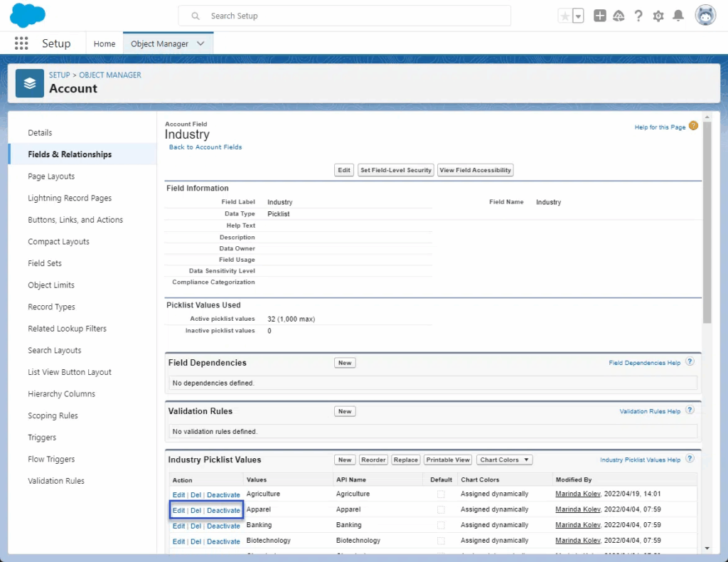Expand the Favorites list dropdown arrow
The image size is (728, 562).
tap(578, 16)
